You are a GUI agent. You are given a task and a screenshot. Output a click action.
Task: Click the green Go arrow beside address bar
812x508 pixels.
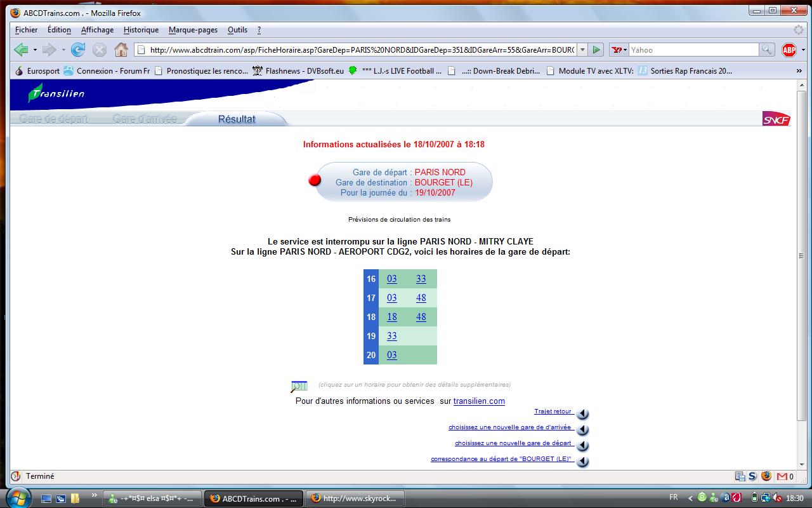(596, 50)
